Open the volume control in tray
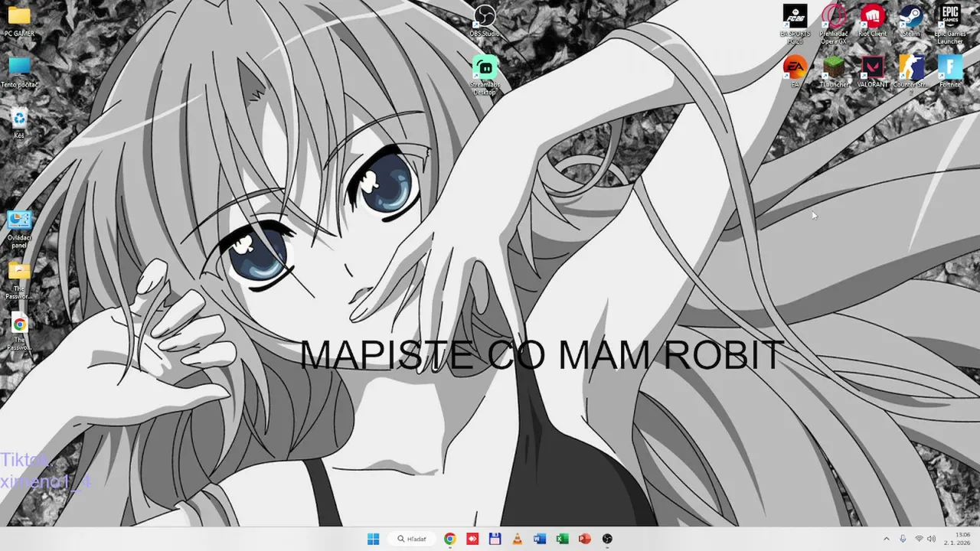The height and width of the screenshot is (551, 980). click(x=932, y=539)
